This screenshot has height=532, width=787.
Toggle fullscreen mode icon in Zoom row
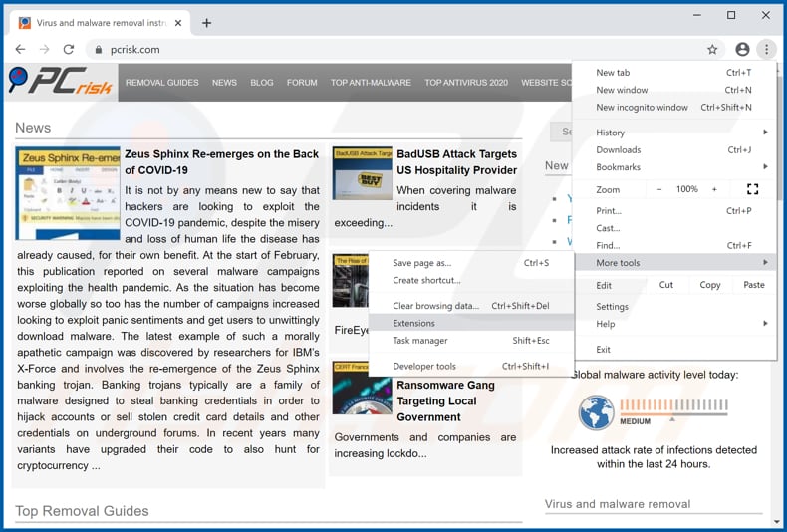coord(752,189)
